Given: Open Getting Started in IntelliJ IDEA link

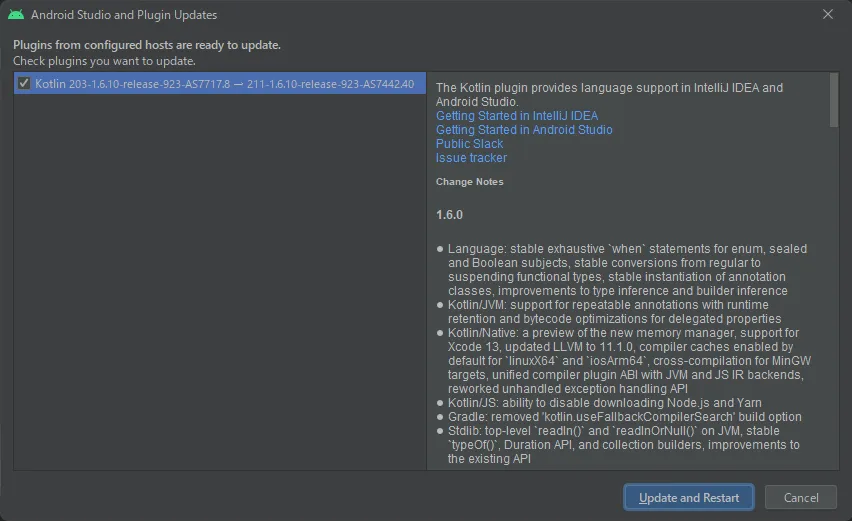Looking at the screenshot, I should click(516, 116).
